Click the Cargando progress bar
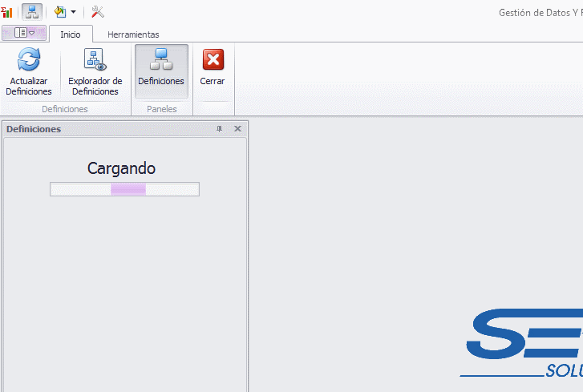This screenshot has height=392, width=583. [x=124, y=189]
